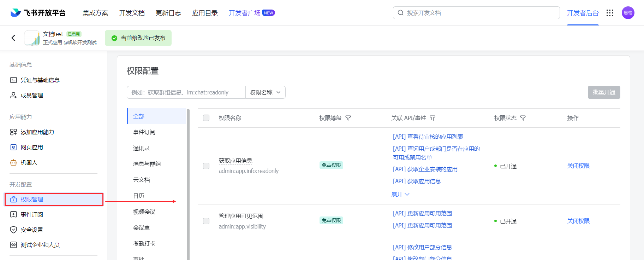Open the 开发文档 top menu
The width and height of the screenshot is (644, 260).
132,13
